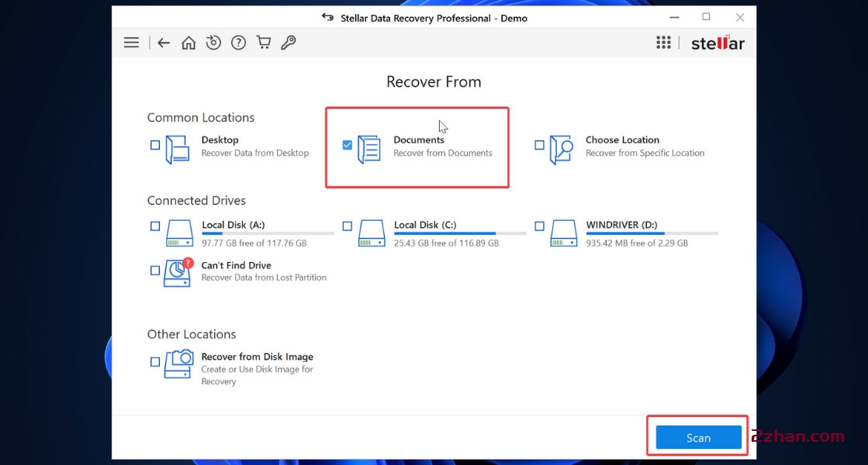Viewport: 868px width, 465px height.
Task: Tick the Choose Location checkbox
Action: [539, 145]
